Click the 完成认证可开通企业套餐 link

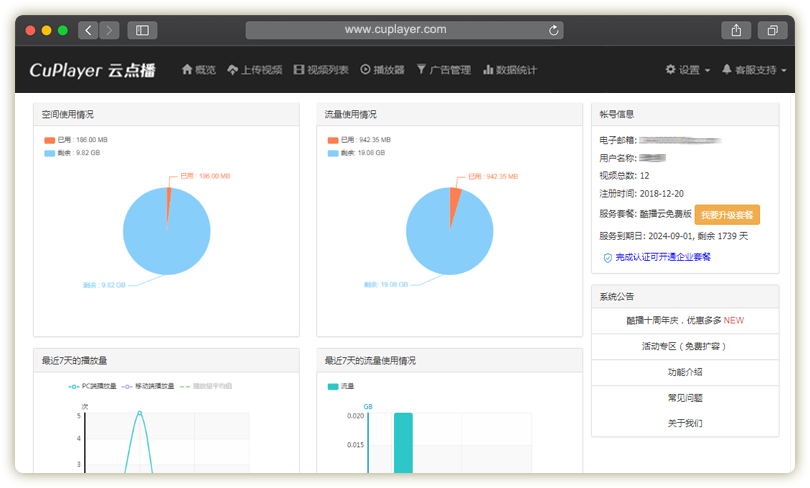pyautogui.click(x=662, y=257)
